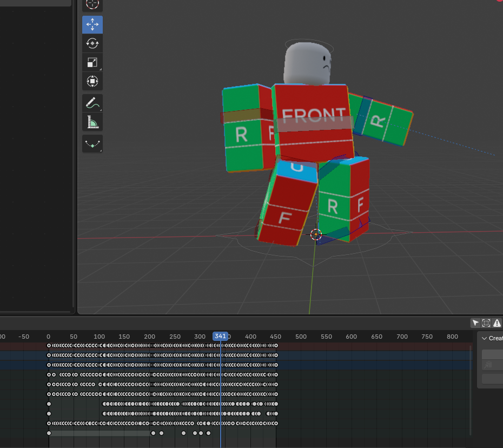Click frame 500 on the timeline ruler

(x=301, y=337)
